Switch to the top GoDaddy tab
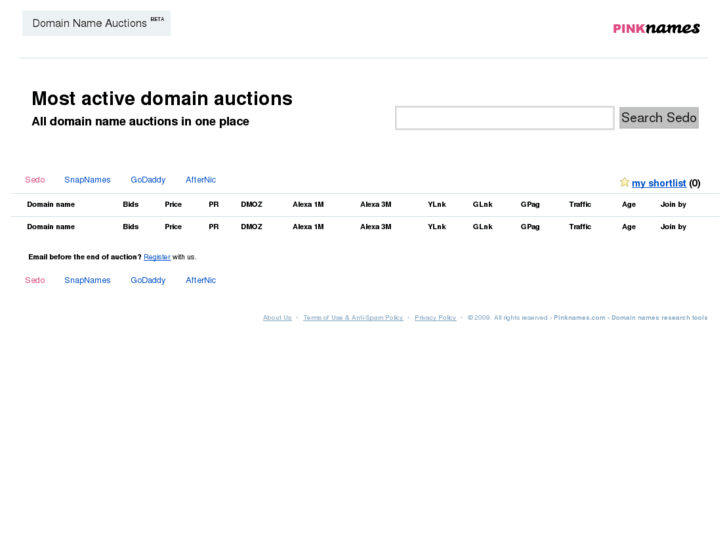 (x=148, y=180)
